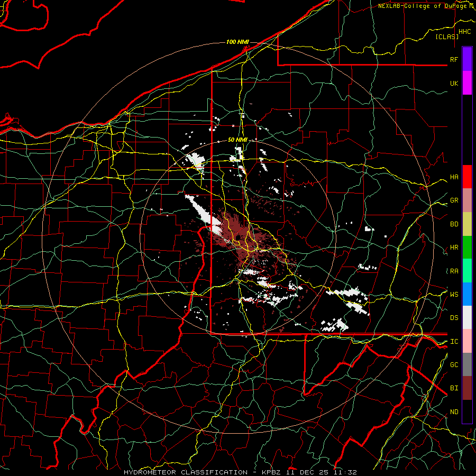Click the 11:32 timestamp text
Screen dimensions: 476x476
[x=345, y=472]
